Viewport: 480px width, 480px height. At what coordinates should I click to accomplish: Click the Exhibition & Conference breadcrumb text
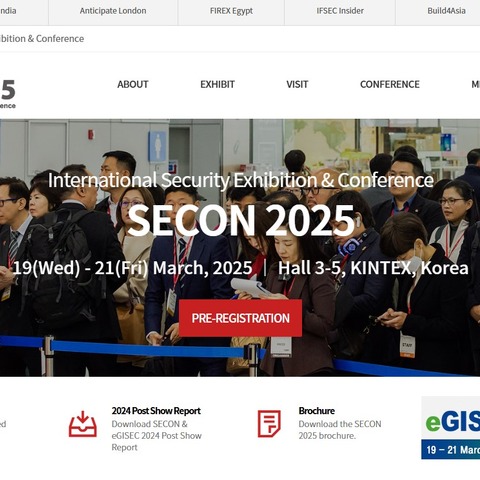coord(42,39)
